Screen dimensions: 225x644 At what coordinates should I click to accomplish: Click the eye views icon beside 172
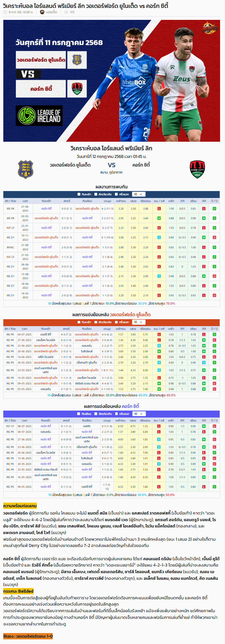pyautogui.click(x=66, y=12)
